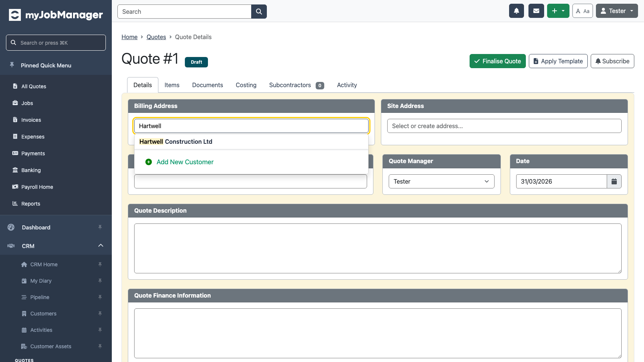Switch to the Documents tab
Image resolution: width=644 pixels, height=362 pixels.
click(208, 85)
